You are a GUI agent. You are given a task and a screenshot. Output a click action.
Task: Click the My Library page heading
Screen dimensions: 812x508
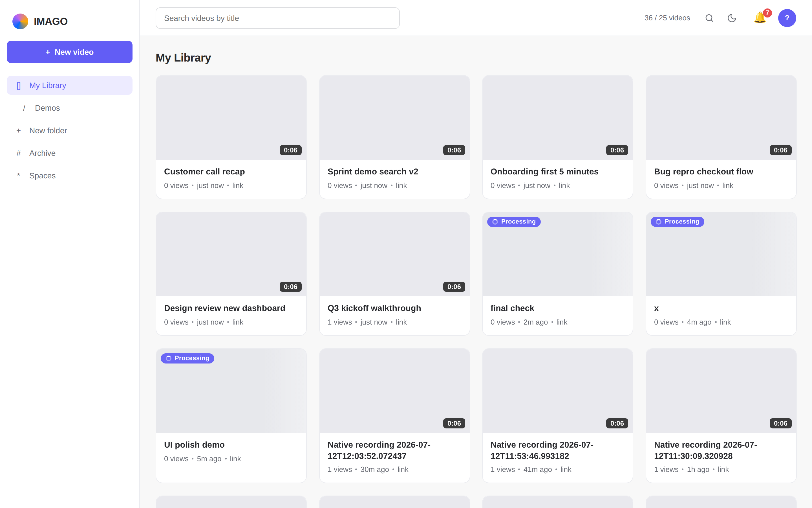click(x=183, y=58)
